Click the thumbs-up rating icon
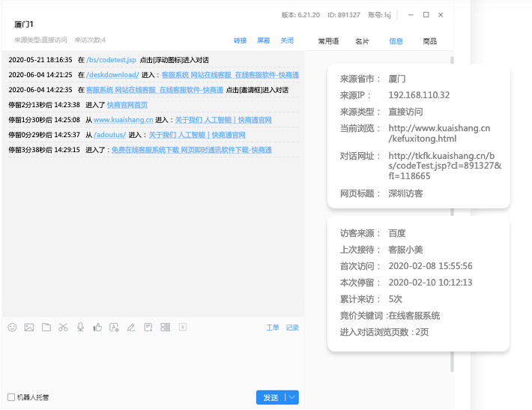The height and width of the screenshot is (410, 532). 97,328
